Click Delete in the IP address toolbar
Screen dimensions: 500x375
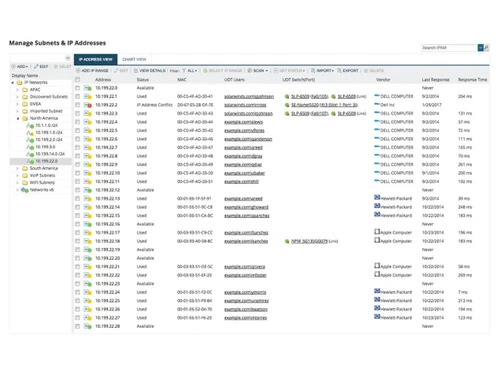click(374, 71)
